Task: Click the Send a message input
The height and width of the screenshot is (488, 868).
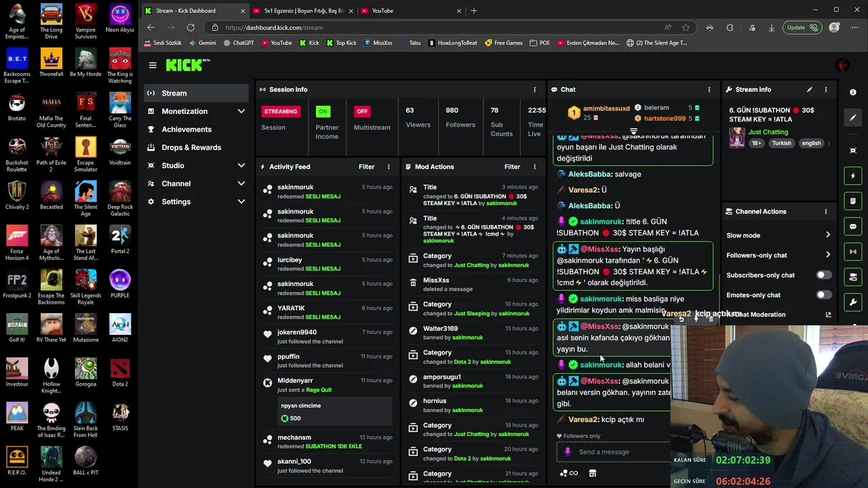Action: [614, 452]
